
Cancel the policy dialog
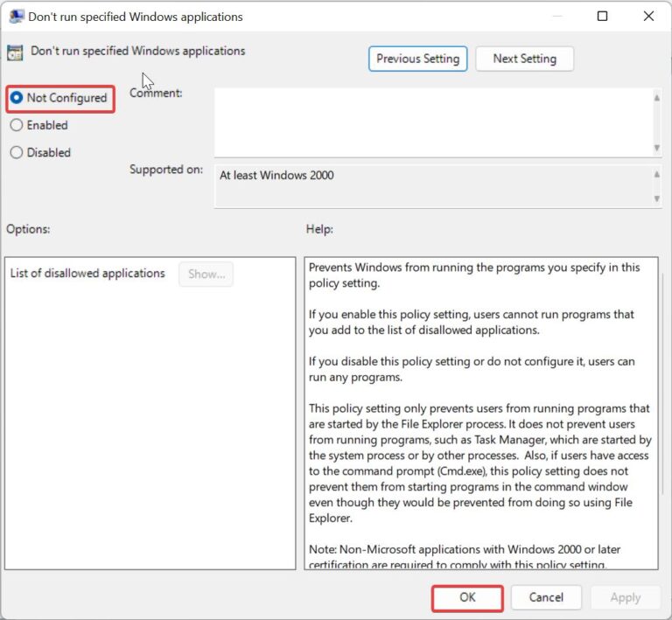pos(546,597)
